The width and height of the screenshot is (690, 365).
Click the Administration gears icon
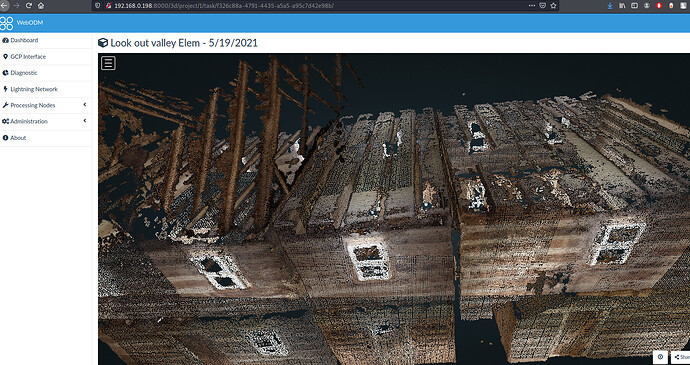point(5,121)
